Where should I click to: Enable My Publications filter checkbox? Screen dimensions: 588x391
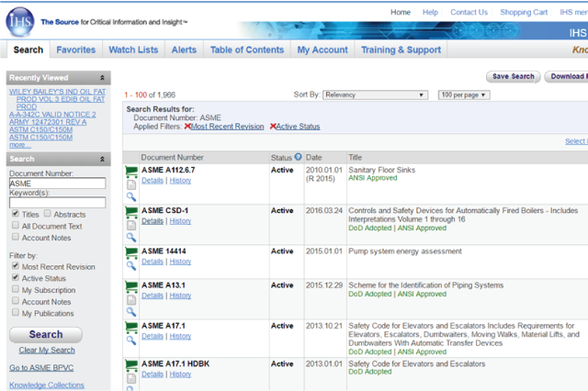click(16, 312)
